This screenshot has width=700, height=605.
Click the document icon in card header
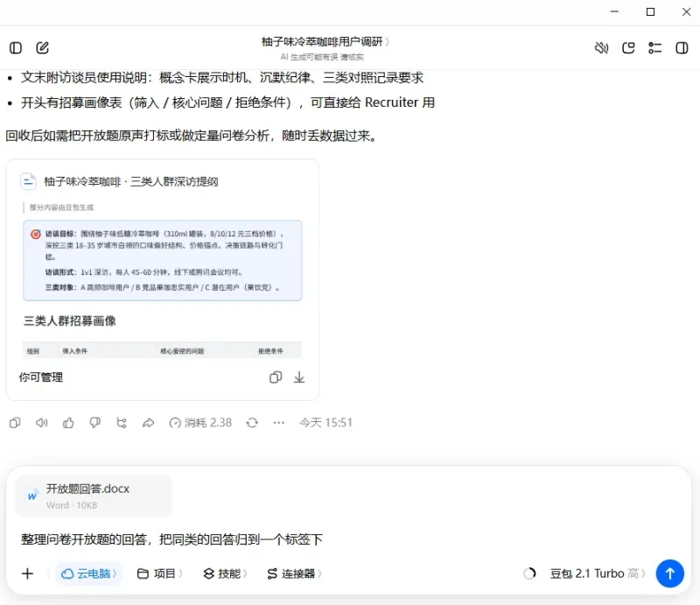pyautogui.click(x=29, y=181)
